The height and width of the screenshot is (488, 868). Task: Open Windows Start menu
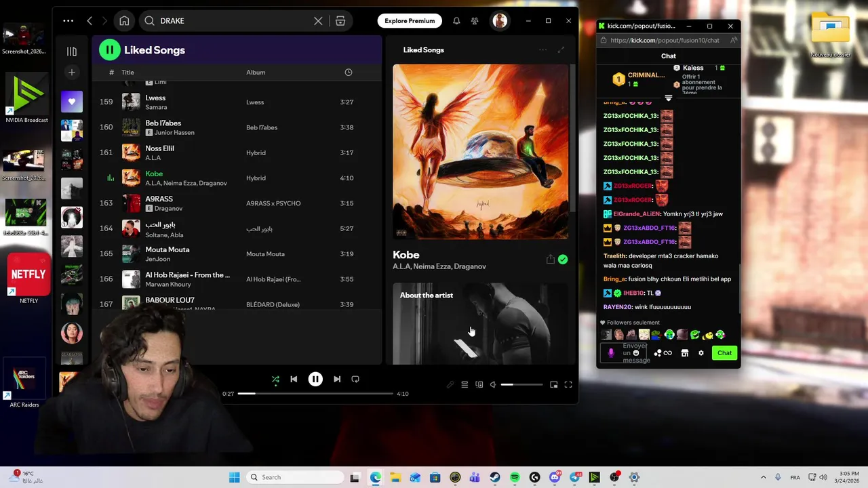tap(234, 477)
